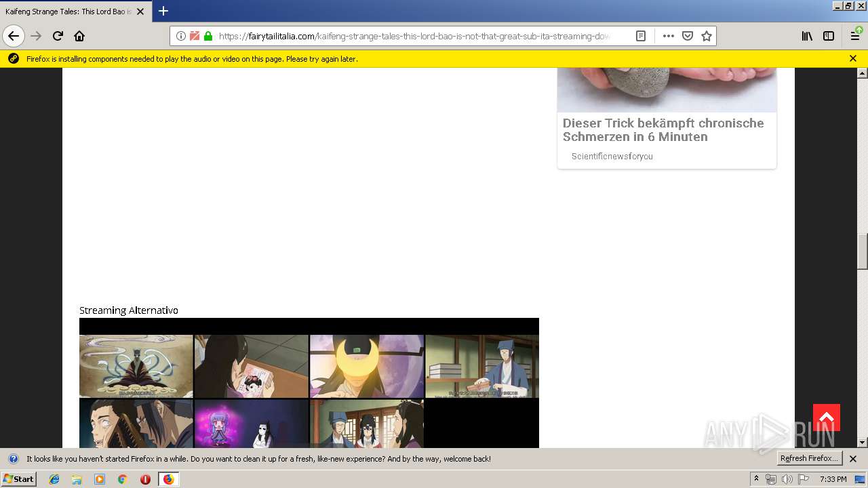Open Windows Media Player from taskbar
Viewport: 868px width, 488px height.
tap(100, 479)
